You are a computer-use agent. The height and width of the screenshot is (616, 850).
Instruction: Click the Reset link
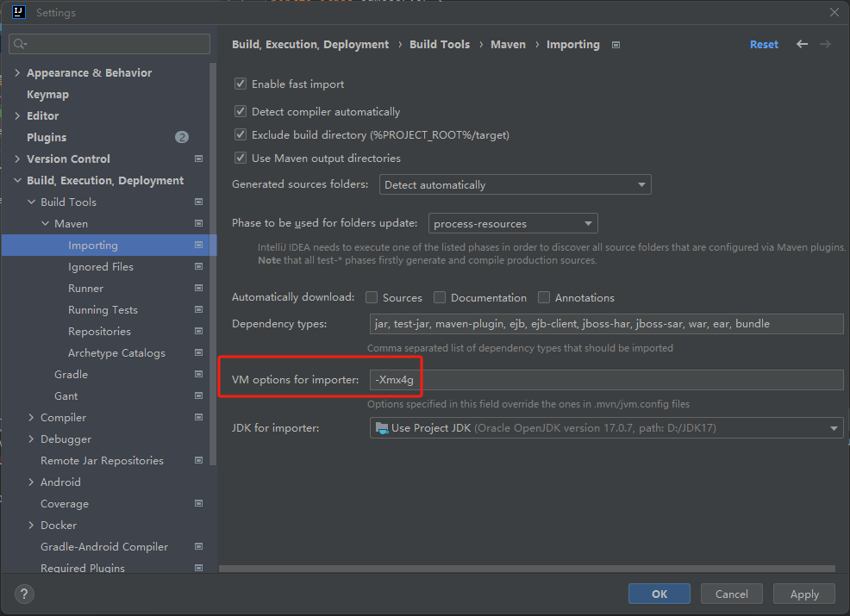763,44
